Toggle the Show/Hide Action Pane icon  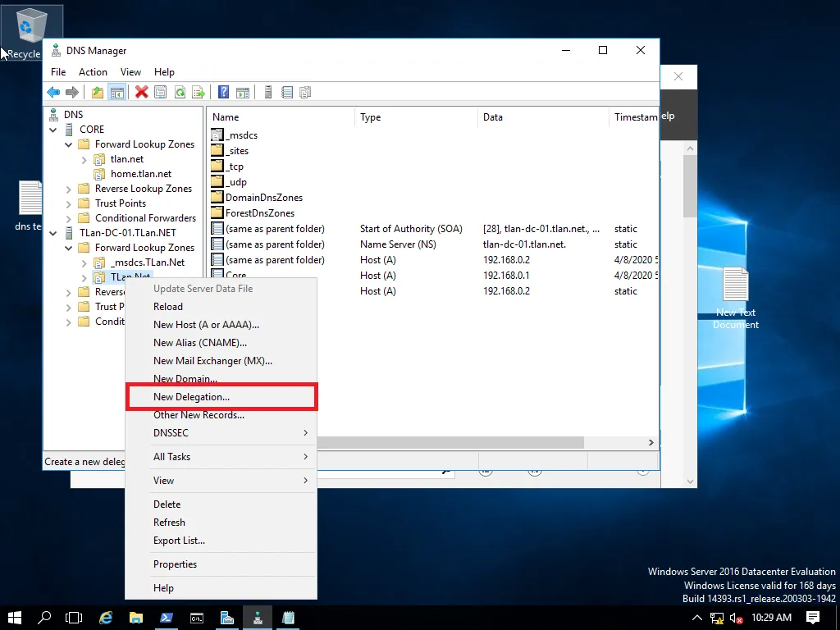pyautogui.click(x=243, y=92)
